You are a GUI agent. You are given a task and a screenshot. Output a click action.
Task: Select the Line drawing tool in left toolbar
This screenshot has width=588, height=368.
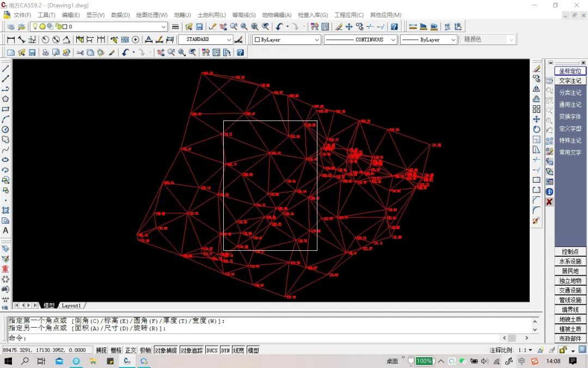pyautogui.click(x=5, y=68)
